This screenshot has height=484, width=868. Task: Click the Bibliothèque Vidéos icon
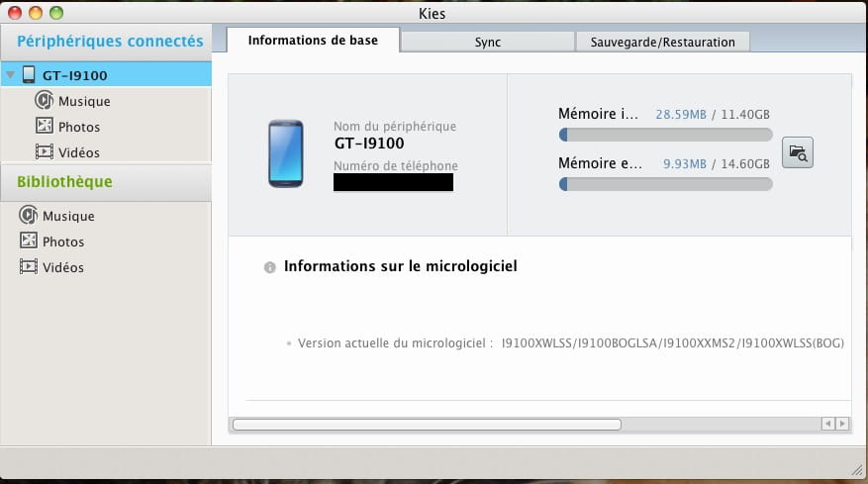tap(29, 266)
